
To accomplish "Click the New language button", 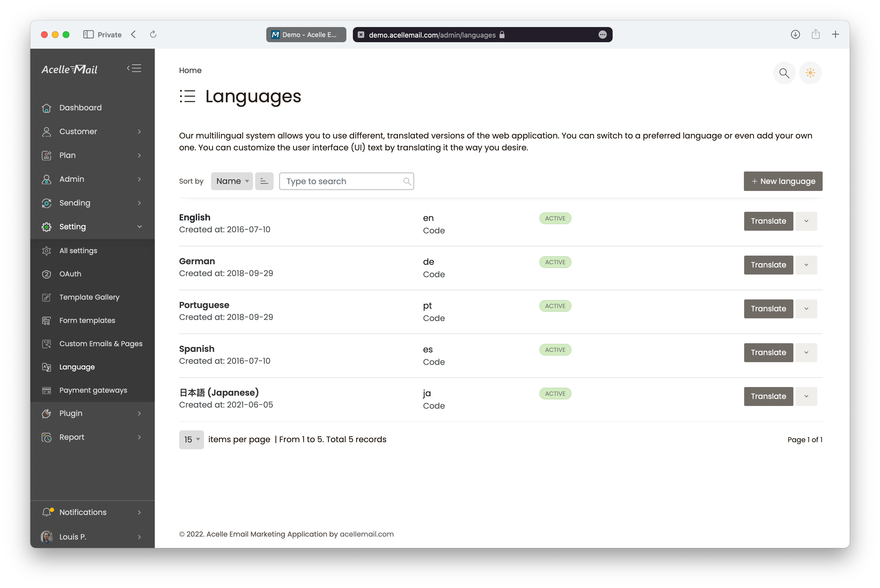I will click(783, 181).
